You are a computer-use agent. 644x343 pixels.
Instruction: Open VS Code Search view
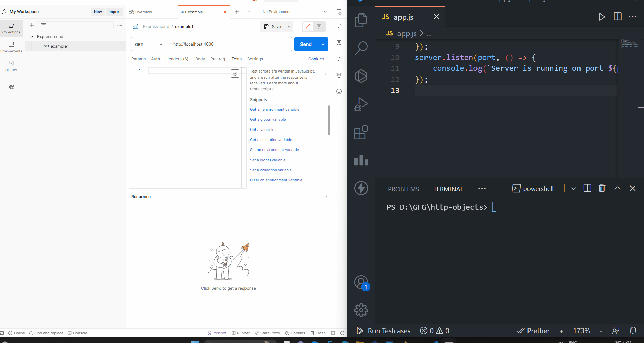[361, 48]
